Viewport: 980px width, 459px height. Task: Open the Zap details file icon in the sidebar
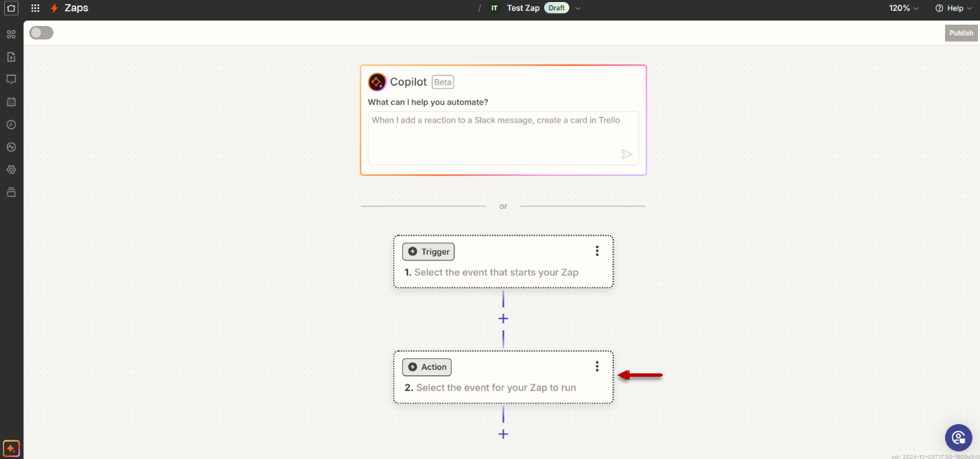coord(11,57)
